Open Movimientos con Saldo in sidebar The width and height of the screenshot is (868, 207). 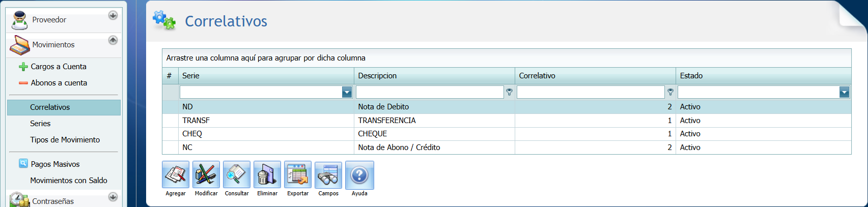point(69,181)
